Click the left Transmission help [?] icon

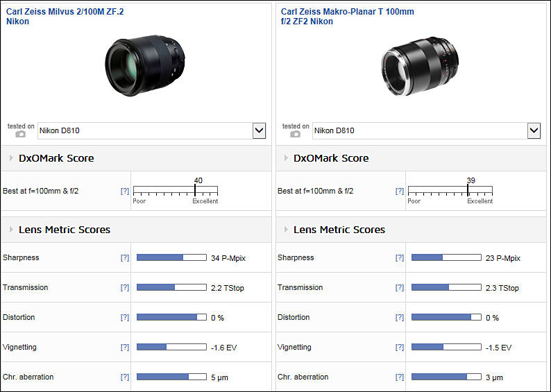point(125,287)
